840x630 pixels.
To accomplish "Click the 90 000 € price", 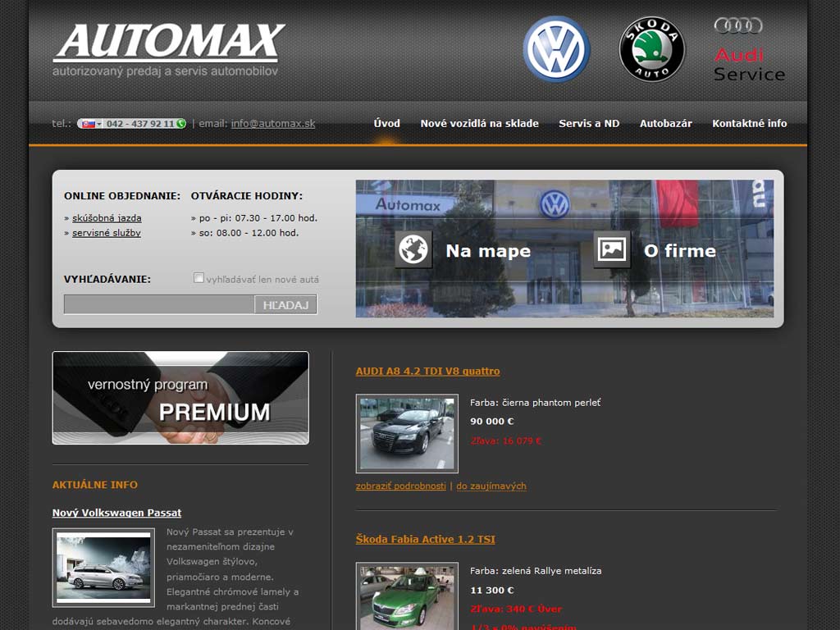I will 492,421.
